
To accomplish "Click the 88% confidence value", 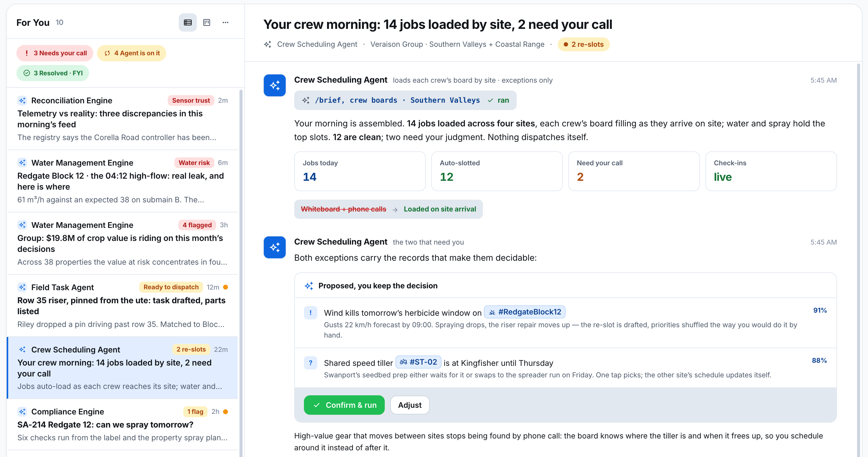I will (819, 361).
